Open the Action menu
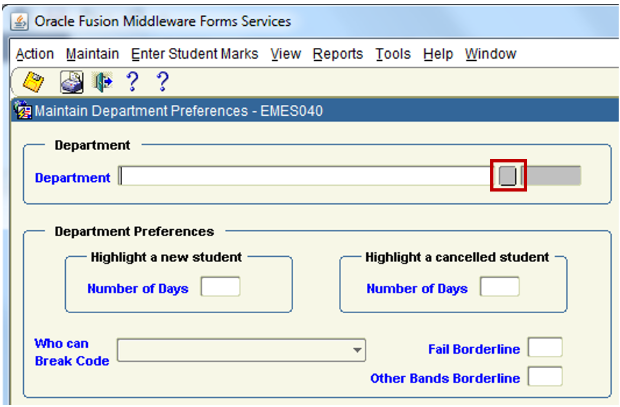 [x=35, y=54]
